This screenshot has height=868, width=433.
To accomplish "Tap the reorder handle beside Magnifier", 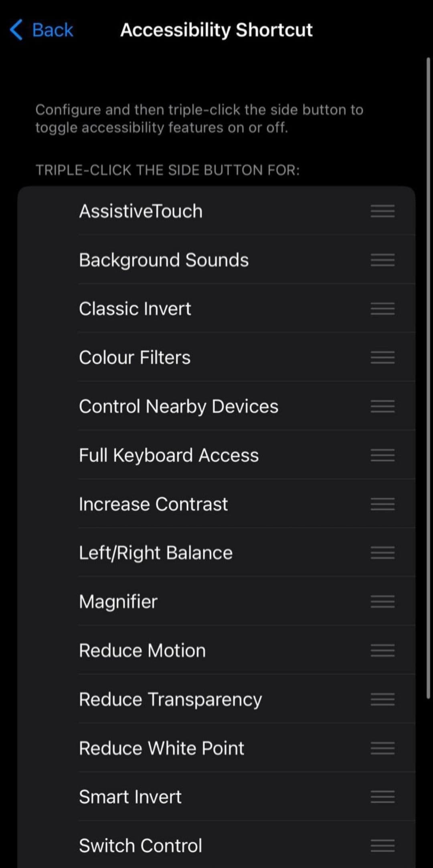I will (382, 602).
